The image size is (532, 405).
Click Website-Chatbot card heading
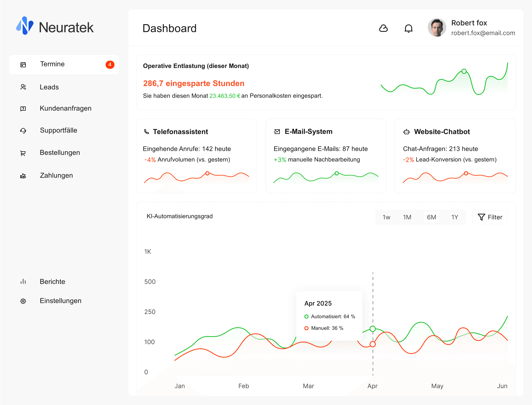[x=442, y=132]
